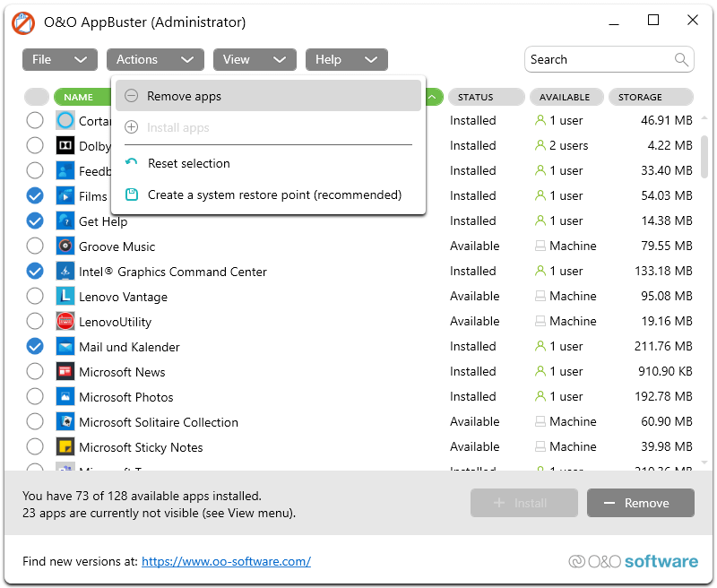
Task: Expand the View dropdown menu
Action: pyautogui.click(x=254, y=60)
